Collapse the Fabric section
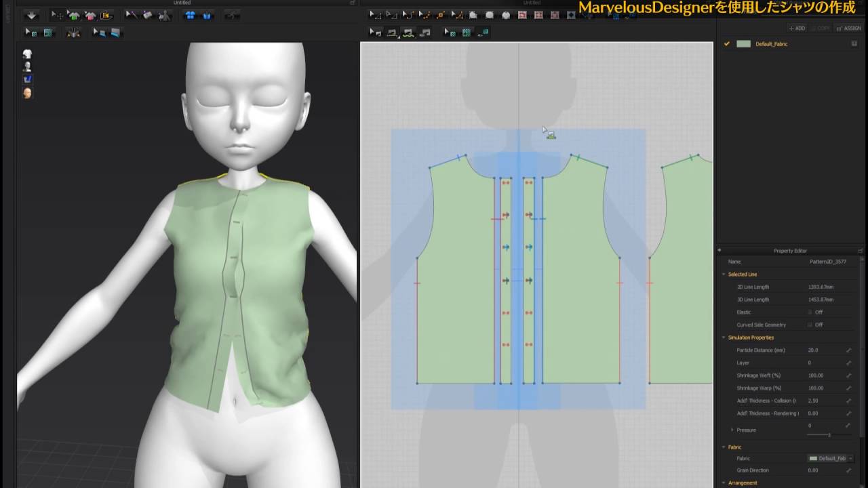 pos(724,447)
